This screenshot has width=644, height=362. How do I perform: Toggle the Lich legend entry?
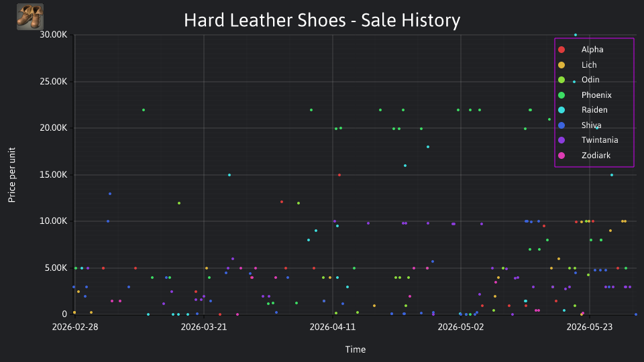pyautogui.click(x=578, y=65)
